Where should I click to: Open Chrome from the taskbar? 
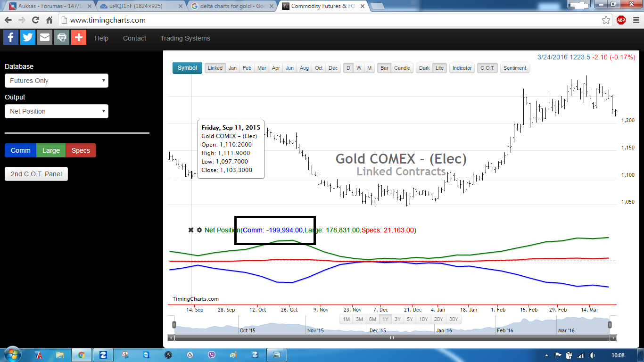pyautogui.click(x=82, y=354)
